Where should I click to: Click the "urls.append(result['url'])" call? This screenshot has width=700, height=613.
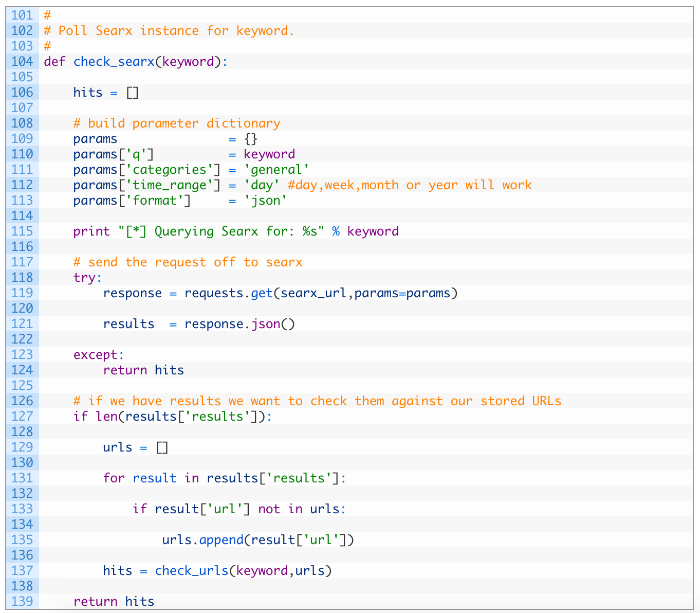tap(258, 540)
